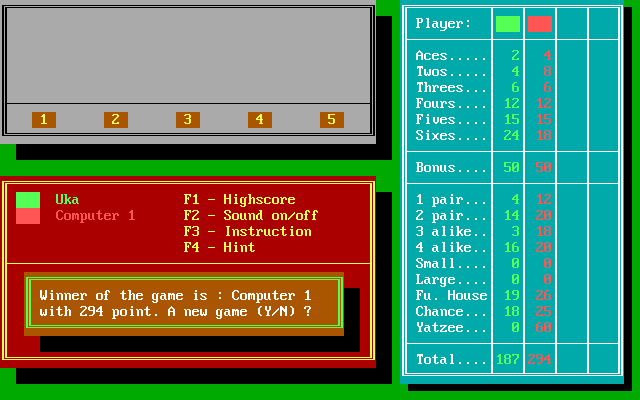Click green Chance score 18
This screenshot has width=640, height=400.
(512, 311)
